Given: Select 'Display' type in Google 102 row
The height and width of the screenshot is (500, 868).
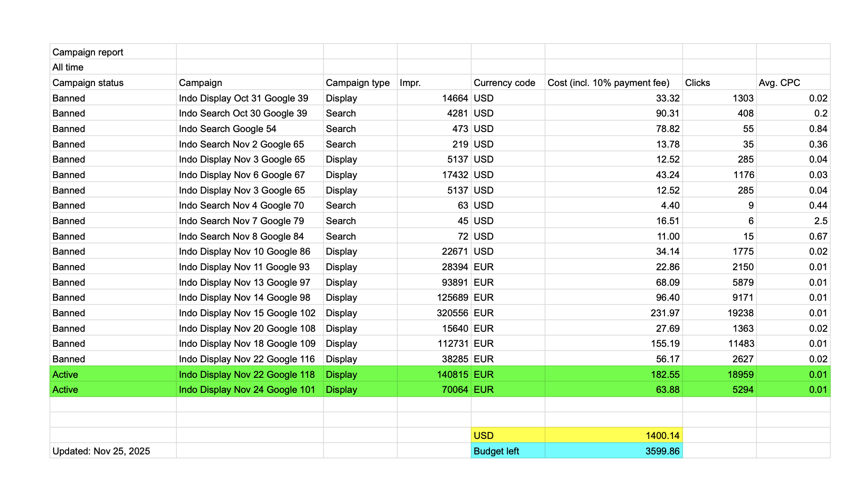Looking at the screenshot, I should 360,313.
